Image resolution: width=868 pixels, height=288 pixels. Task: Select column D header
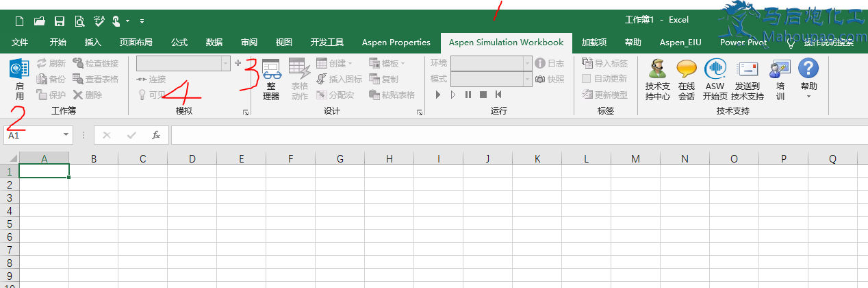click(x=192, y=159)
